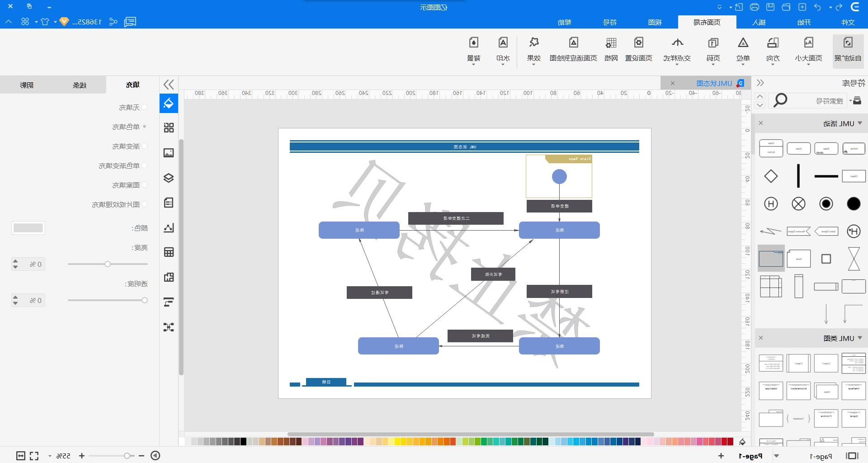Click the add page plus button

pos(721,456)
